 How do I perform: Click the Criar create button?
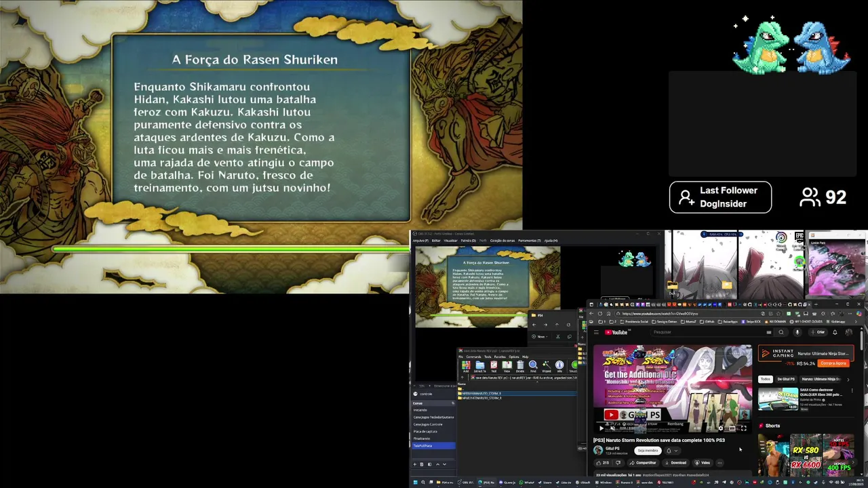coord(818,332)
